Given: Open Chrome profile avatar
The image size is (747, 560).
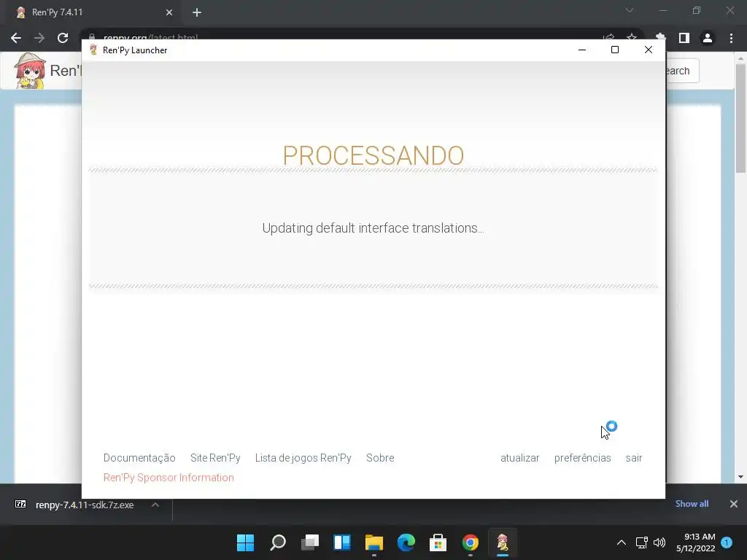Looking at the screenshot, I should [x=708, y=38].
